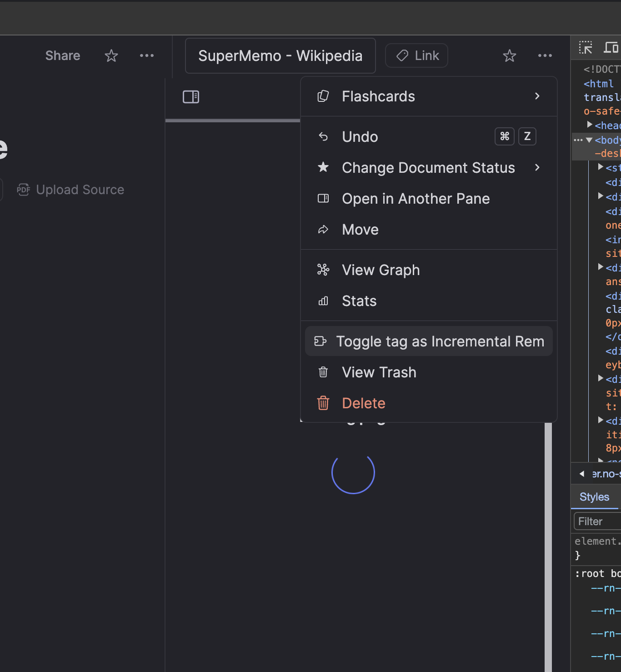Select the inspect element tool in DevTools
The height and width of the screenshot is (672, 621).
click(586, 47)
